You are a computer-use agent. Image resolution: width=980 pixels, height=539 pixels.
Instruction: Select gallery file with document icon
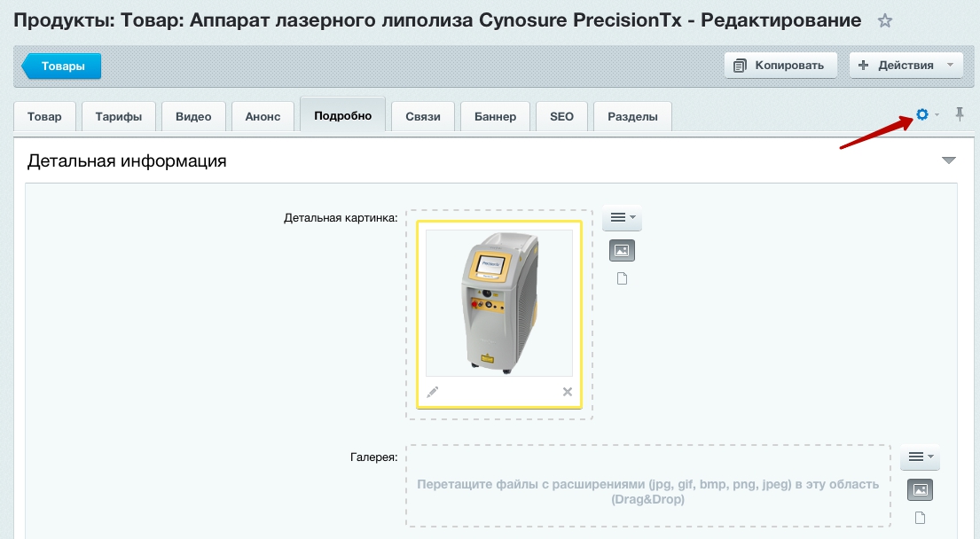pyautogui.click(x=920, y=518)
